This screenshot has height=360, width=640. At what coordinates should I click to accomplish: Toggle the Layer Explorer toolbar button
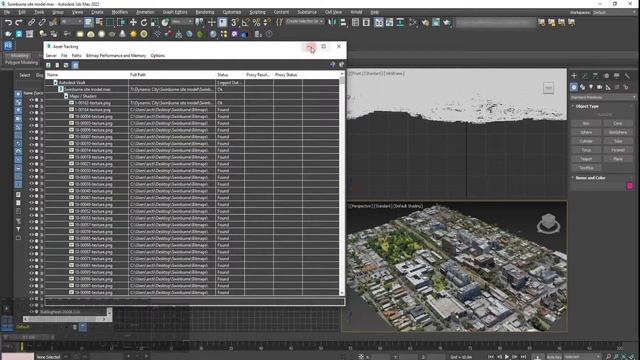point(366,22)
